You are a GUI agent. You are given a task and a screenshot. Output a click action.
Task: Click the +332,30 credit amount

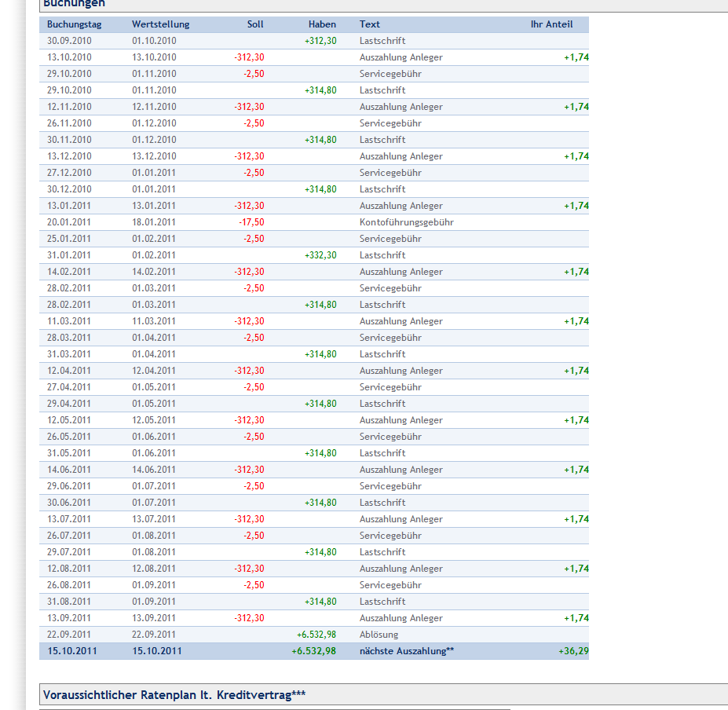[x=320, y=255]
